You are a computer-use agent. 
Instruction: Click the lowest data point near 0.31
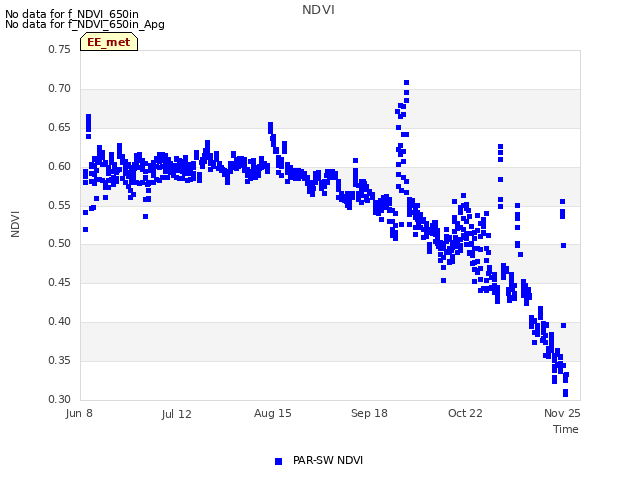(565, 393)
